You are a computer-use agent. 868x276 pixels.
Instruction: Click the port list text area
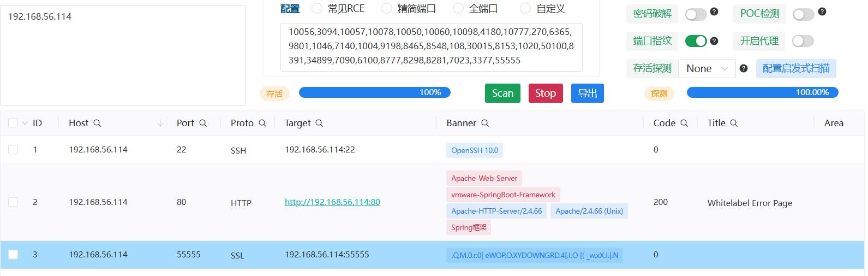[431, 47]
